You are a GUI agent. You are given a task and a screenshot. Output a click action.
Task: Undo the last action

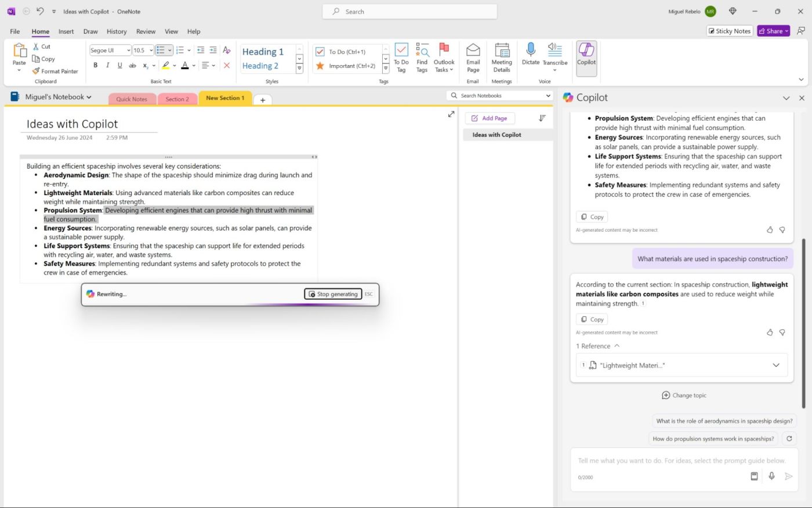(40, 11)
